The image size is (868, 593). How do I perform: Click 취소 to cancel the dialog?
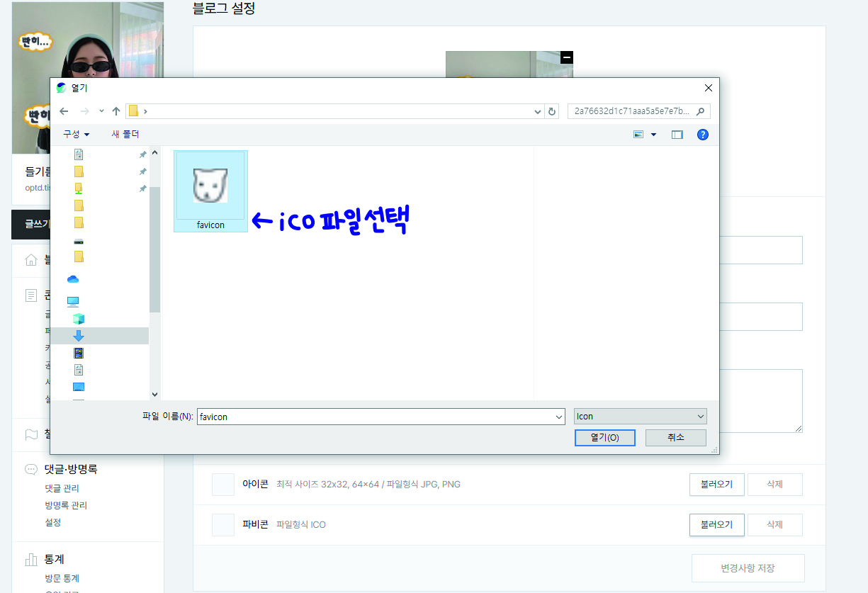(676, 438)
